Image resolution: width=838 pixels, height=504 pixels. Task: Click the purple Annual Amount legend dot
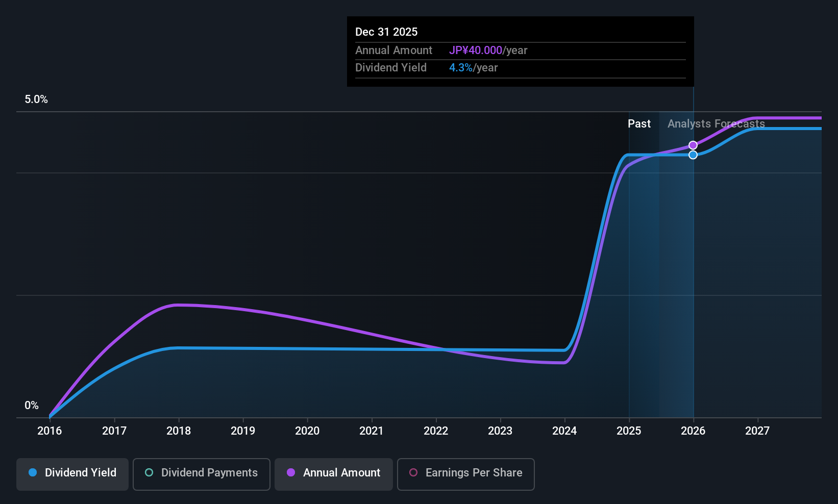pyautogui.click(x=291, y=472)
